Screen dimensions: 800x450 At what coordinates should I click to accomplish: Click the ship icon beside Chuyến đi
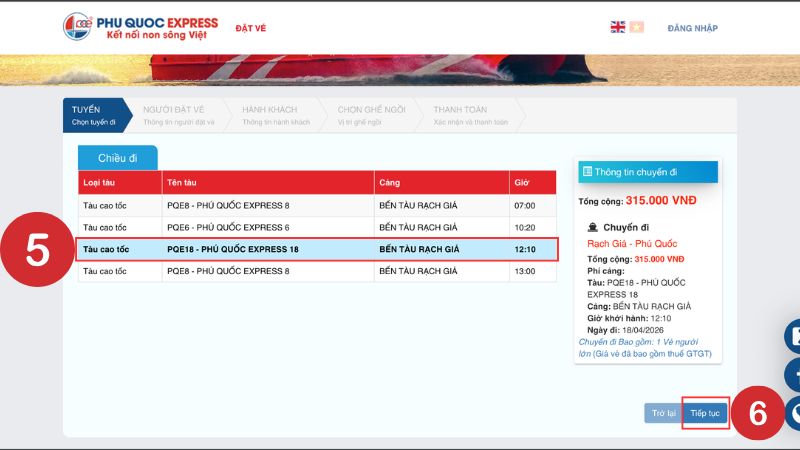[592, 227]
